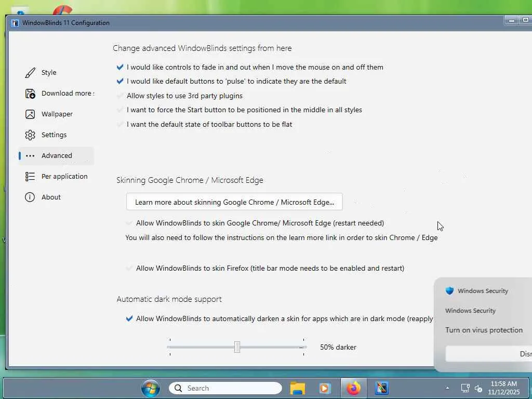Open the Download more section
The height and width of the screenshot is (399, 532).
click(56, 94)
